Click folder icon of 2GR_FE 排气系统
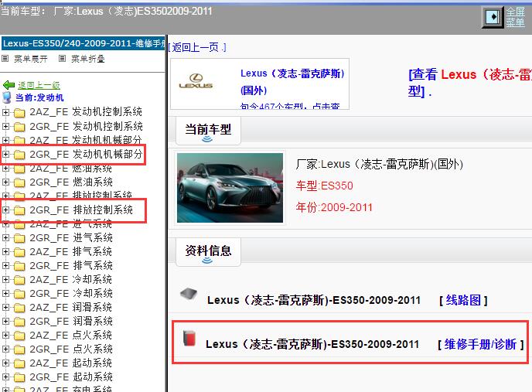The image size is (532, 392). pyautogui.click(x=19, y=266)
